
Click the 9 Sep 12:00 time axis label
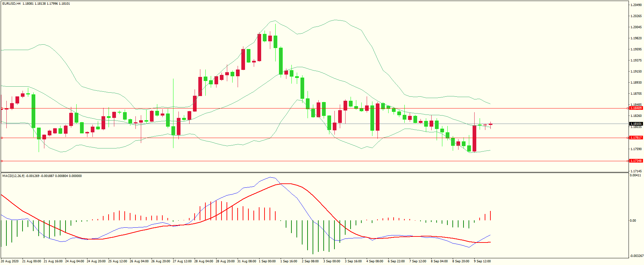click(482, 261)
